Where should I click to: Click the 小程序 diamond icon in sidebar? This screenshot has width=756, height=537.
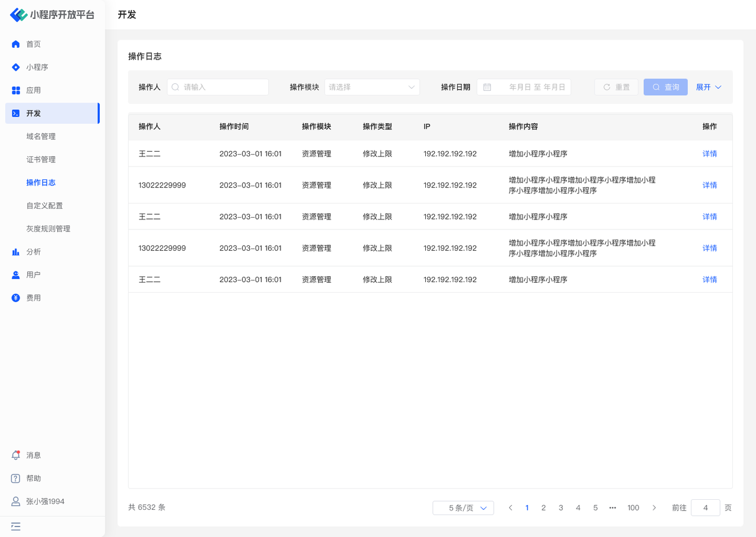pyautogui.click(x=16, y=67)
